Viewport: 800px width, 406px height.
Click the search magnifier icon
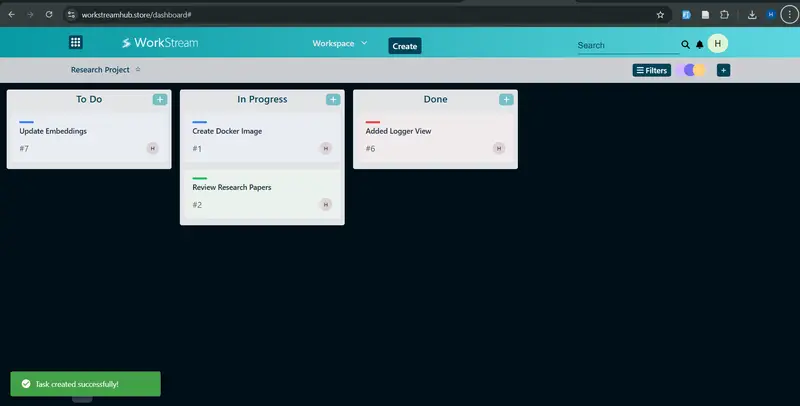pos(685,45)
